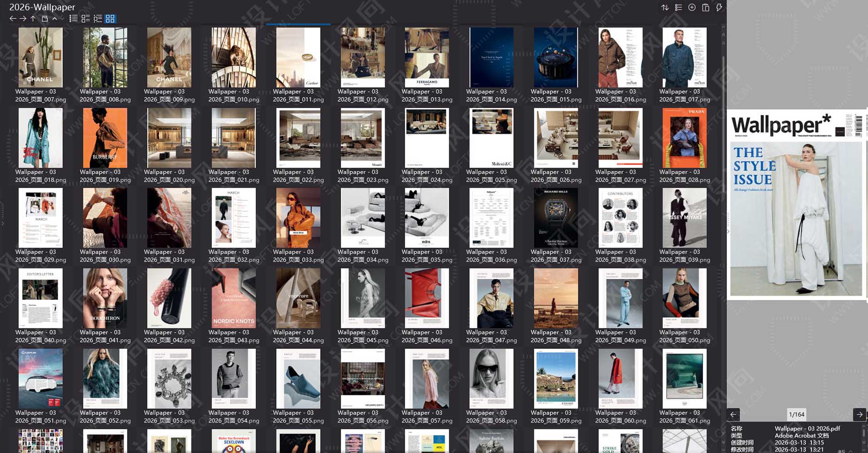Click the paste clipboard icon
This screenshot has height=453, width=868.
705,7
